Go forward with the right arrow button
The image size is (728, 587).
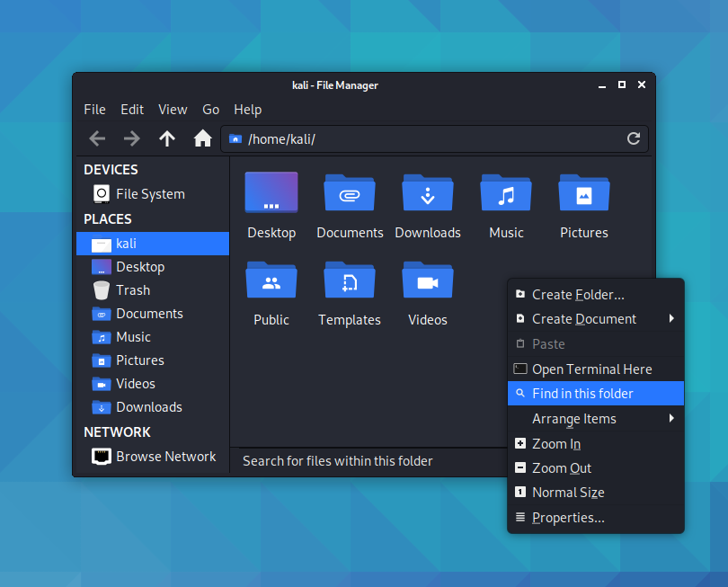[x=132, y=138]
